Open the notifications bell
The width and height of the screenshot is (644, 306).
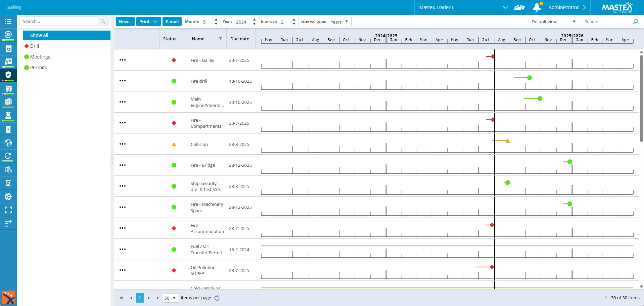click(537, 7)
